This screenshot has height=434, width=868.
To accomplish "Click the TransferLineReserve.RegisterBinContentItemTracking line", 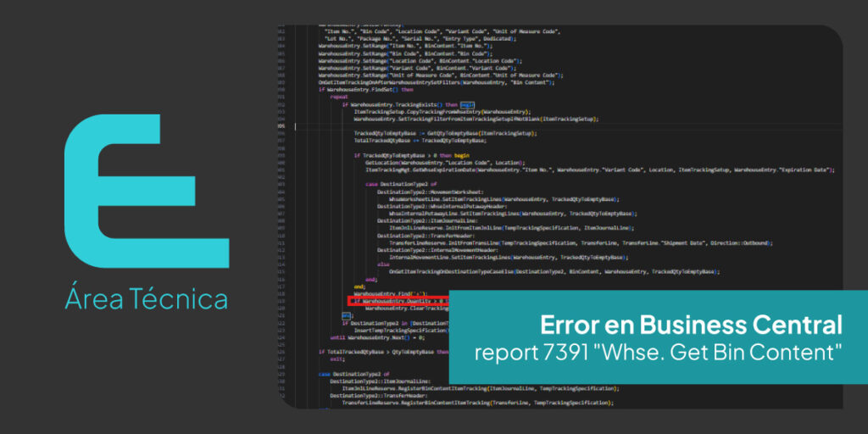I will click(x=478, y=403).
